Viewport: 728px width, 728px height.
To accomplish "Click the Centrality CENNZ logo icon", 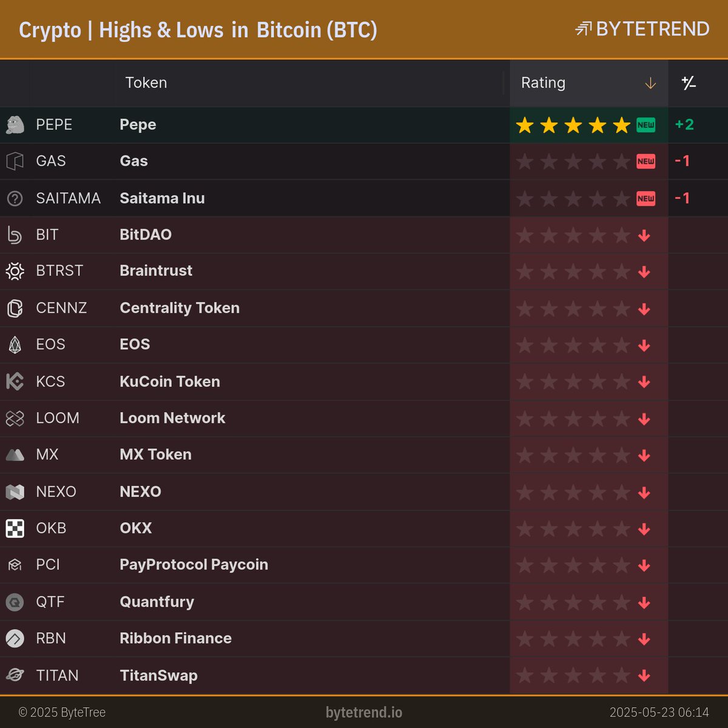I will [15, 308].
